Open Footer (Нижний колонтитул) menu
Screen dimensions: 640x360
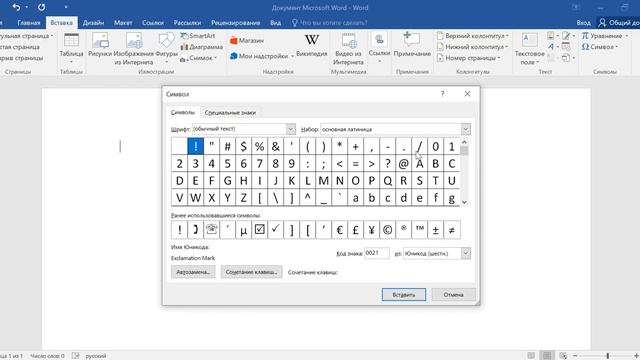[x=473, y=47]
